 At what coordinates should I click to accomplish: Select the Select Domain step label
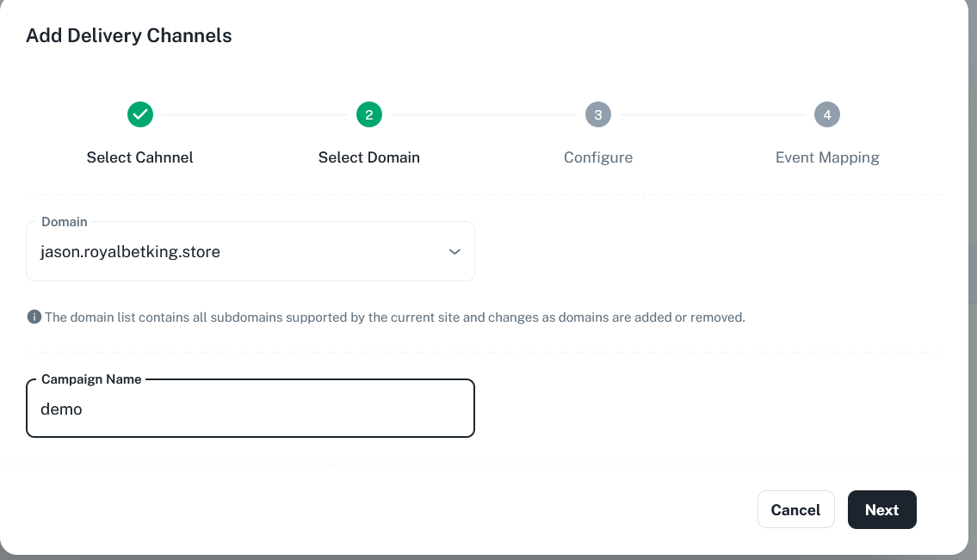[369, 157]
